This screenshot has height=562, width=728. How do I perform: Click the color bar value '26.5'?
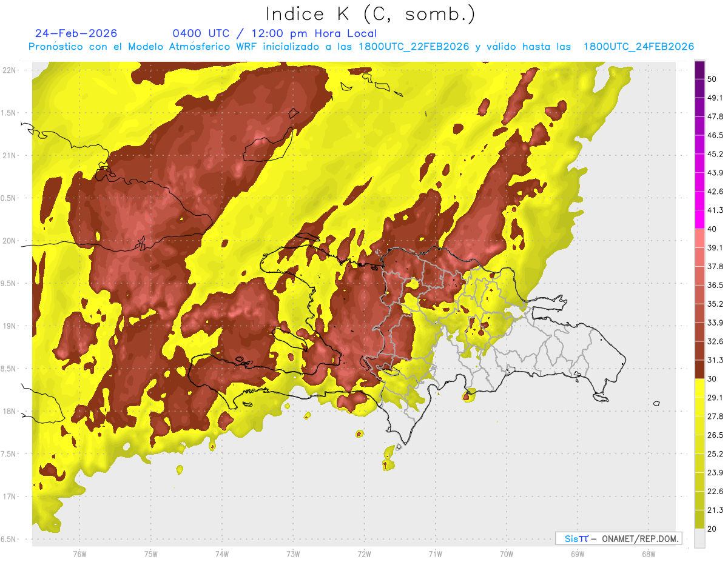(715, 435)
